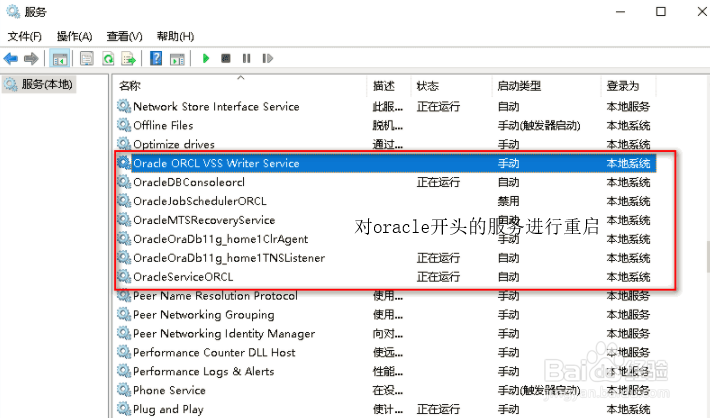
Task: Select the Offline Files service
Action: (385, 125)
